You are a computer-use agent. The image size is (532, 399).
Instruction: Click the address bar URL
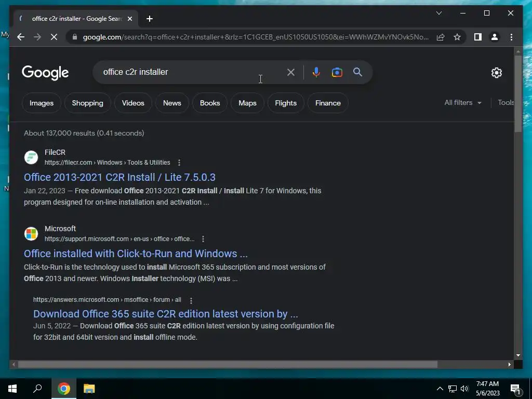click(256, 37)
